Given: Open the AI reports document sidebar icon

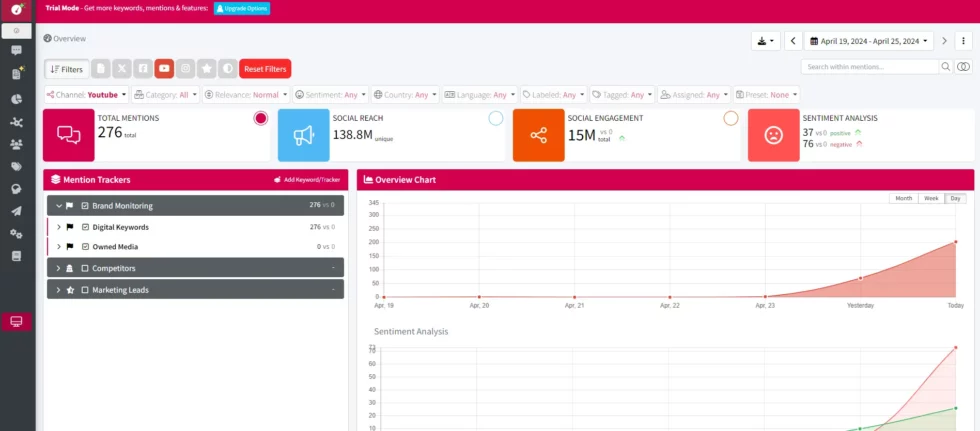Looking at the screenshot, I should tap(17, 74).
